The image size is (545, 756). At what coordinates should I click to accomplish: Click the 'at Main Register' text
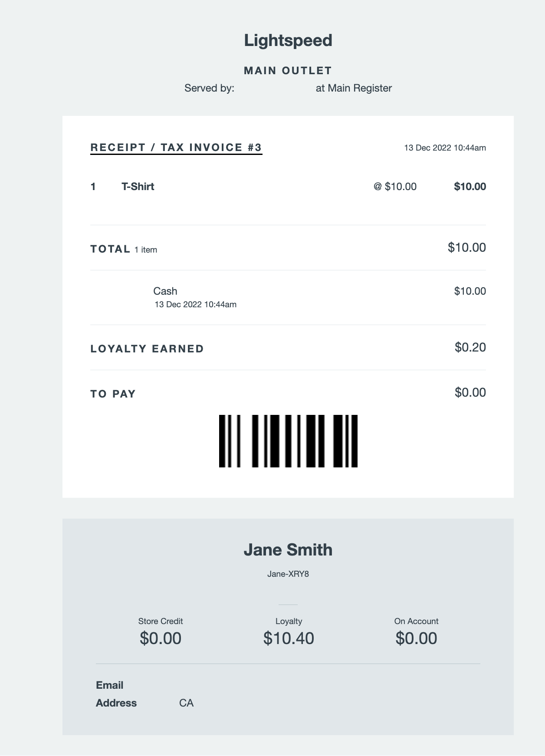[x=354, y=88]
